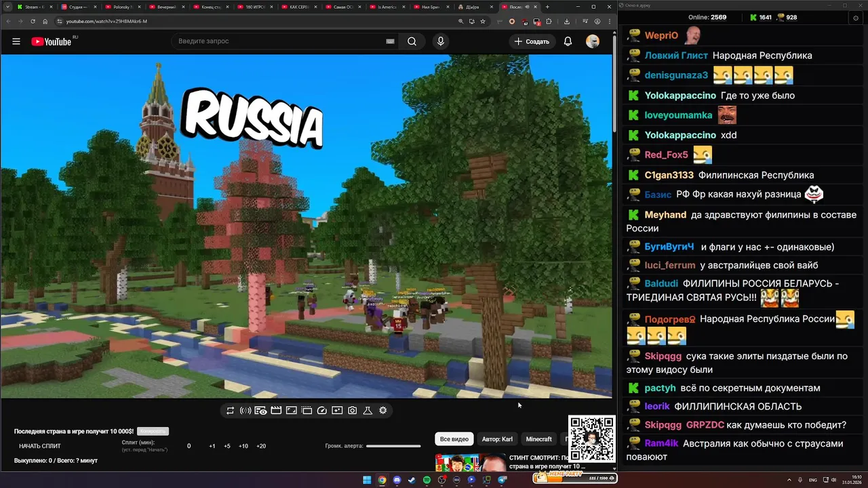Open the Chrome tab search dropdown arrow
This screenshot has width=868, height=488.
(6, 7)
